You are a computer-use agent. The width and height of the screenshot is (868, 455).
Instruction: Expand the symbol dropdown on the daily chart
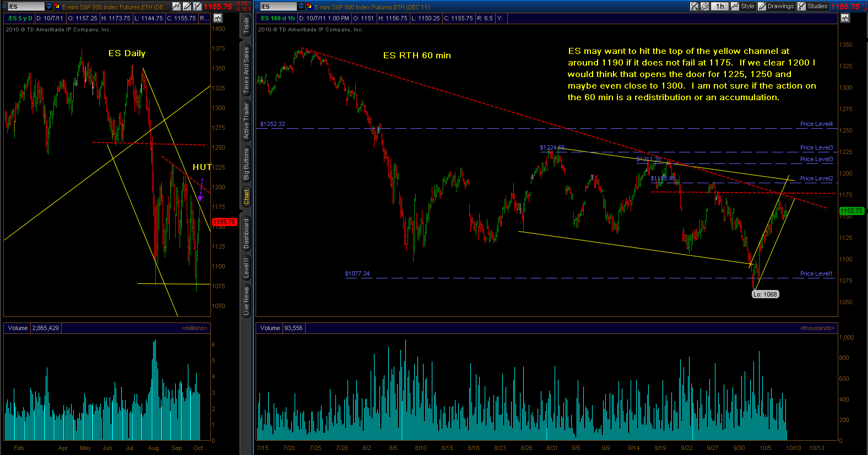(x=49, y=7)
